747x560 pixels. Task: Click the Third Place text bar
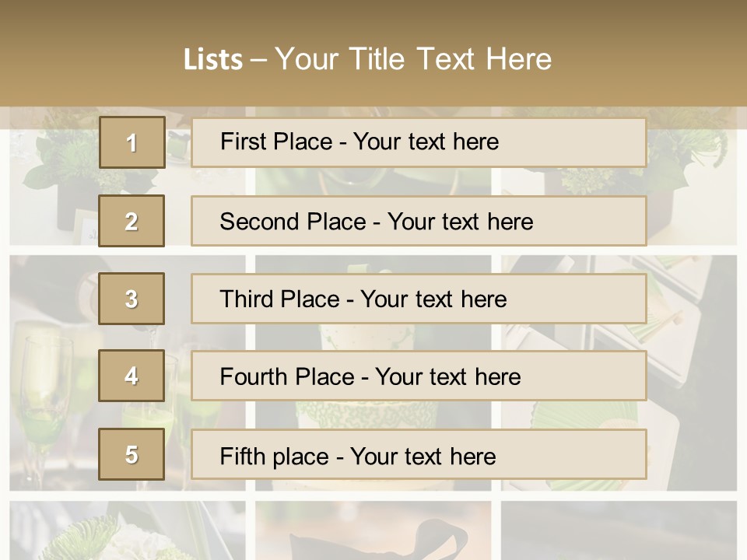pyautogui.click(x=419, y=299)
